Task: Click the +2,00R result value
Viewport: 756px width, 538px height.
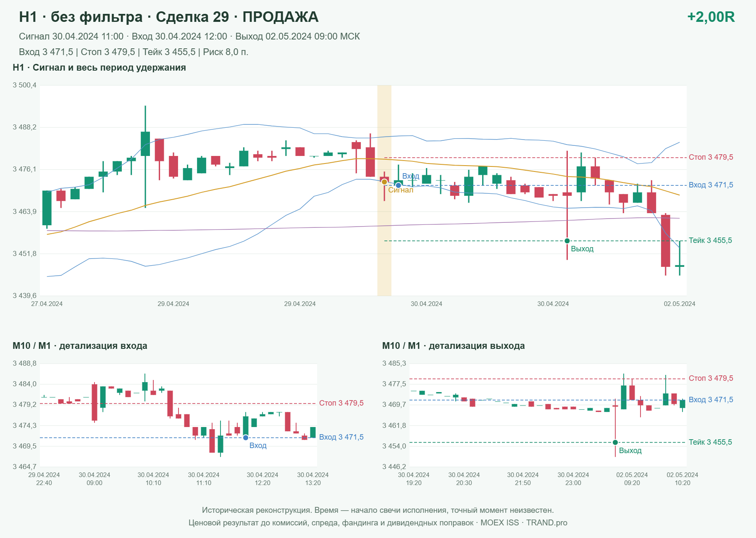Action: (711, 17)
